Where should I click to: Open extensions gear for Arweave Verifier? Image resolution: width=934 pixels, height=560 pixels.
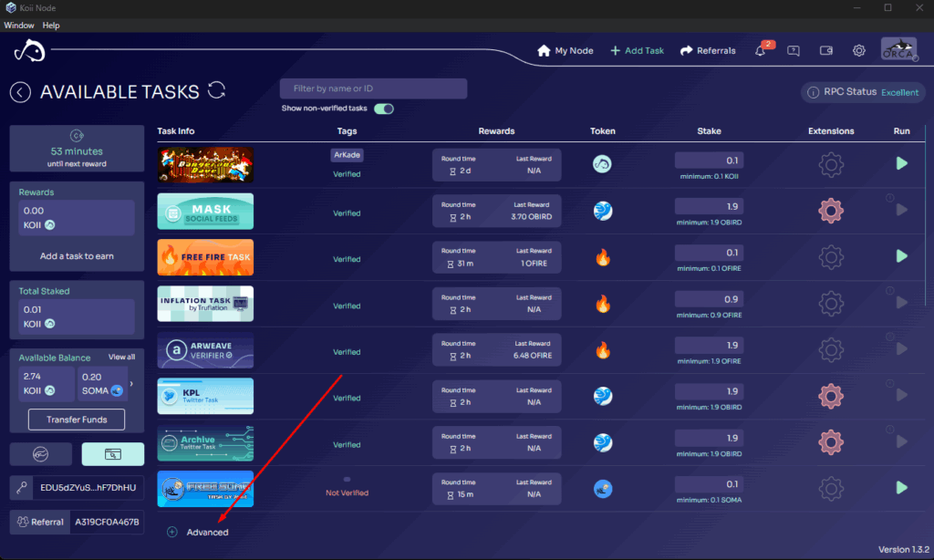click(831, 349)
